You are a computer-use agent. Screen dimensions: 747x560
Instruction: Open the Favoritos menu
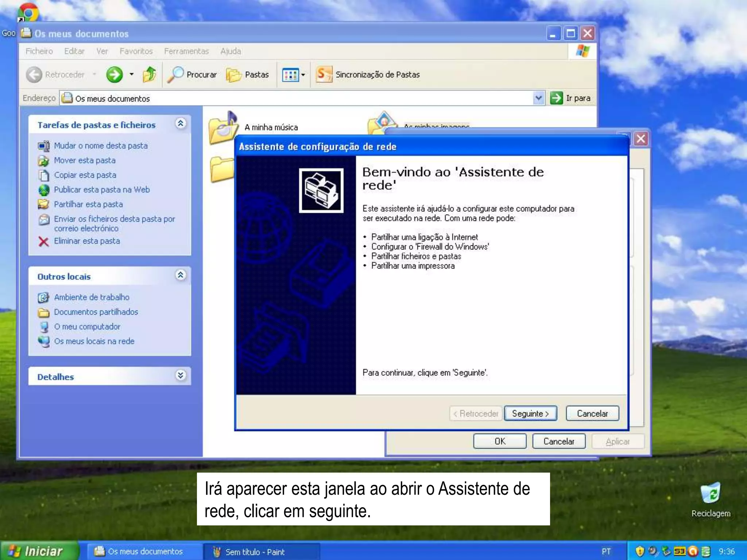[136, 51]
